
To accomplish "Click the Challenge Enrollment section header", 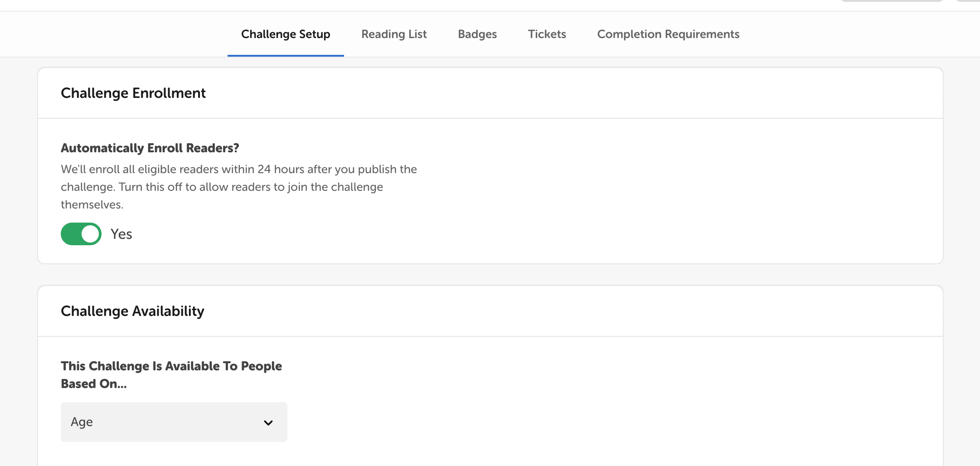I will 133,93.
